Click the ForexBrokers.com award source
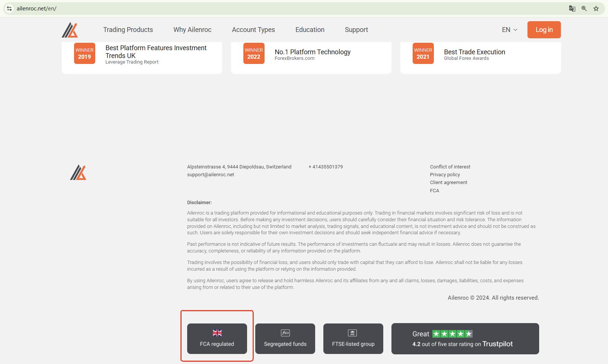The height and width of the screenshot is (364, 608). 294,58
